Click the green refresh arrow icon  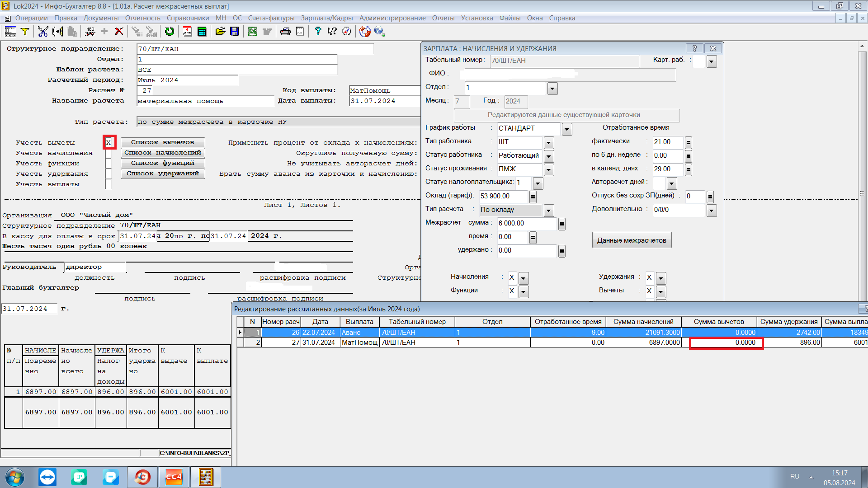(170, 31)
